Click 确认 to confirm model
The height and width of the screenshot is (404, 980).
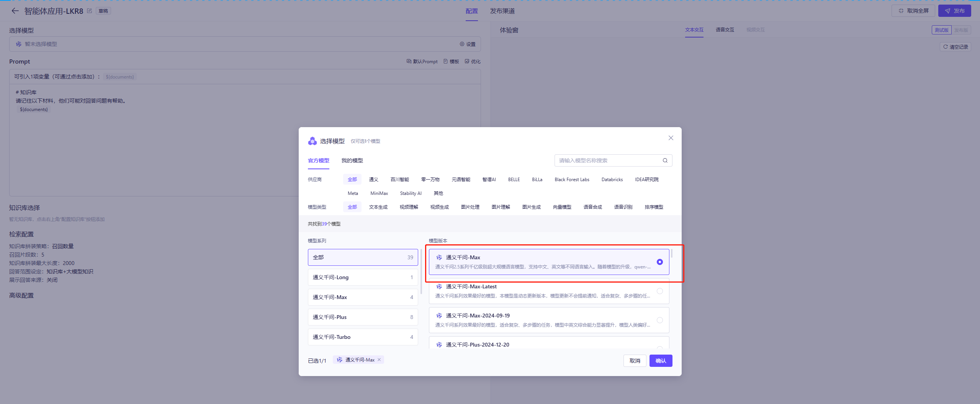point(661,361)
